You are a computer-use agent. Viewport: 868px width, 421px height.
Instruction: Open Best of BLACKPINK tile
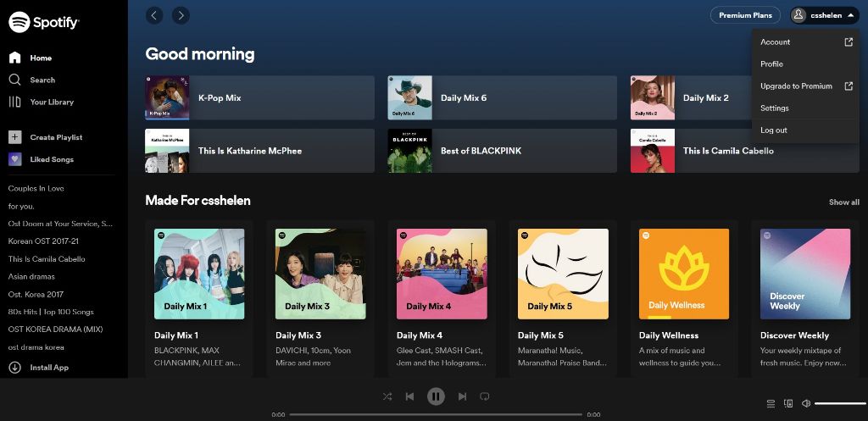pos(502,151)
